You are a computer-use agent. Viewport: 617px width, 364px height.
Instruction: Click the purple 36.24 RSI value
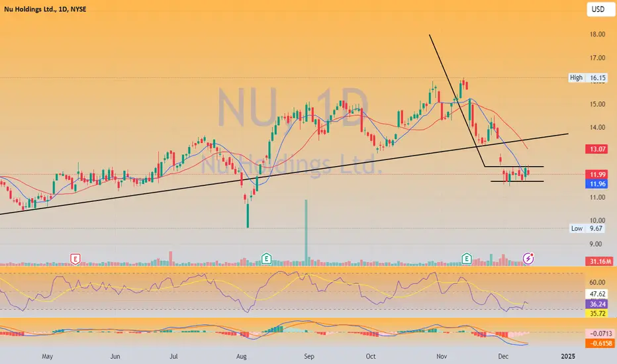pos(597,304)
